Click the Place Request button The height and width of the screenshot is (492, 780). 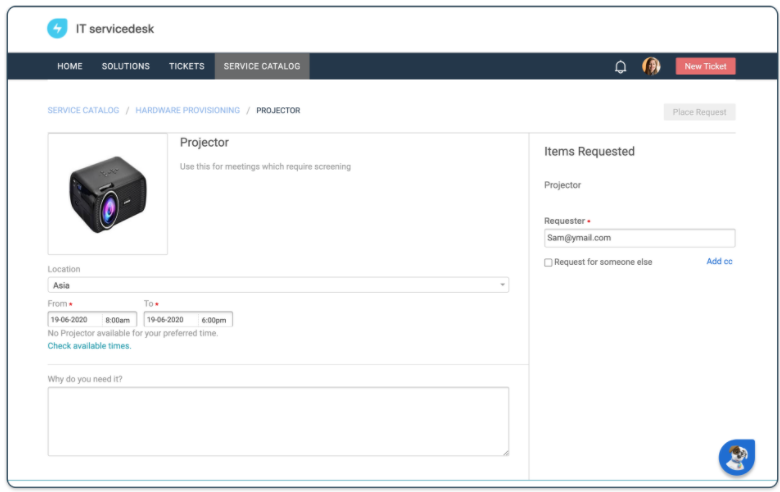click(x=699, y=112)
